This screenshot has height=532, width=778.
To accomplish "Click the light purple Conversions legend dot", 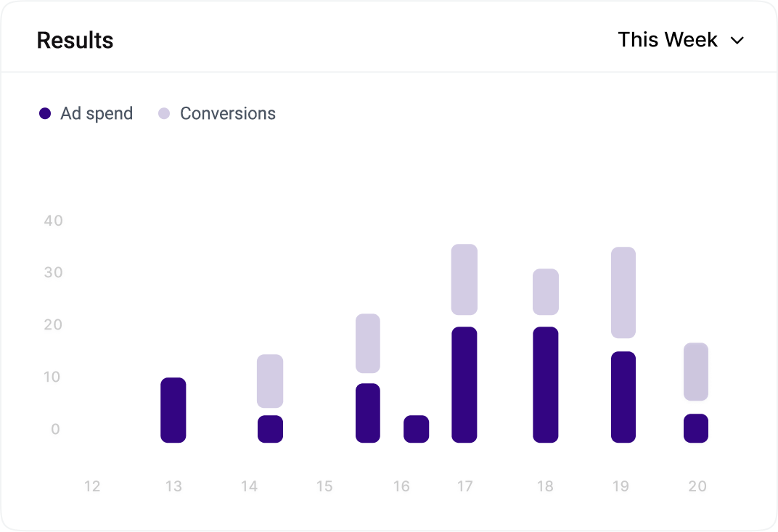I will (164, 114).
